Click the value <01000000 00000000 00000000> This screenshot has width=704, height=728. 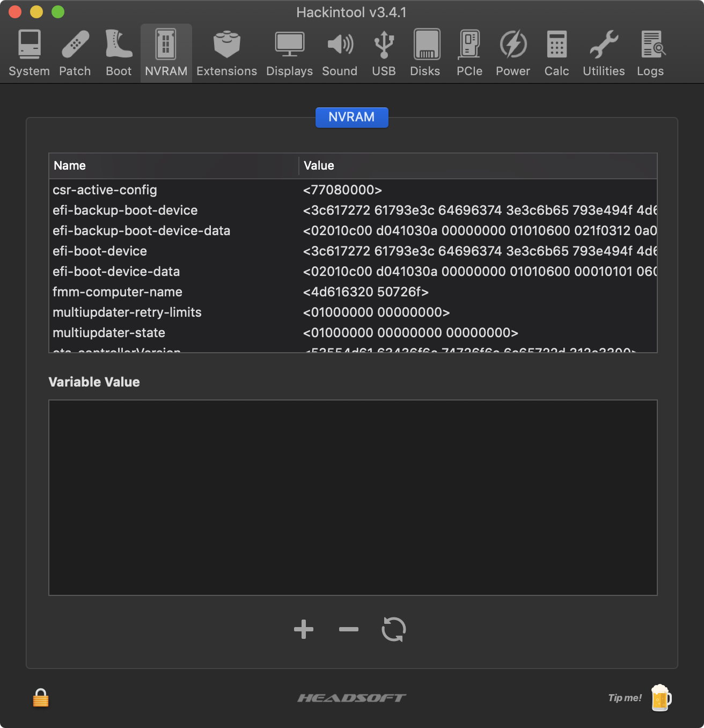tap(410, 333)
